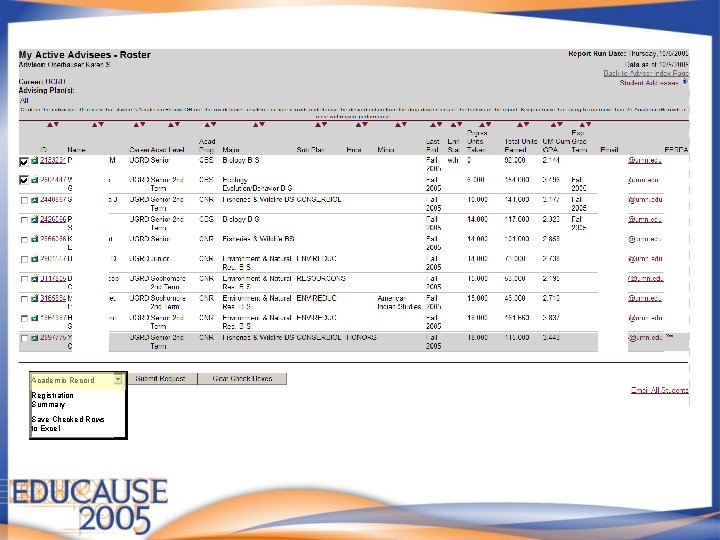Uncheck the Biology B S UGRD Senior row checkbox
The image size is (720, 540).
24,162
